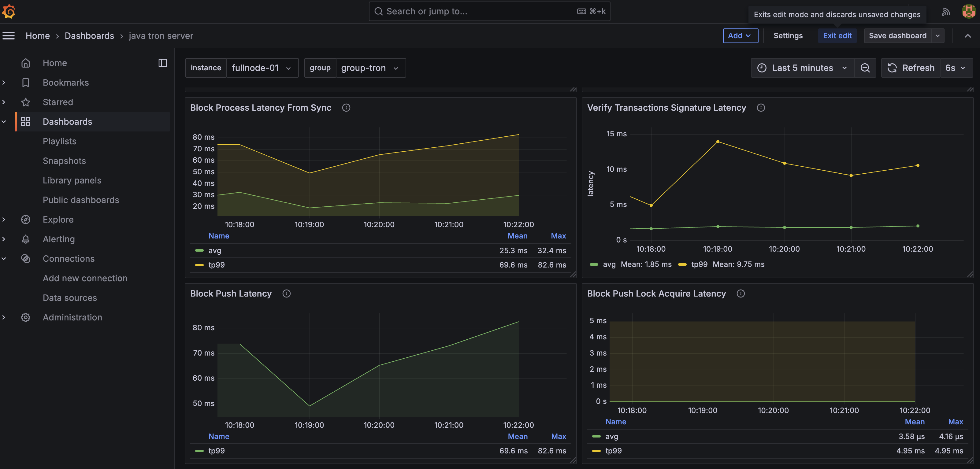Click info icon beside Verify Transactions Signature Latency
The width and height of the screenshot is (980, 469).
(x=761, y=108)
